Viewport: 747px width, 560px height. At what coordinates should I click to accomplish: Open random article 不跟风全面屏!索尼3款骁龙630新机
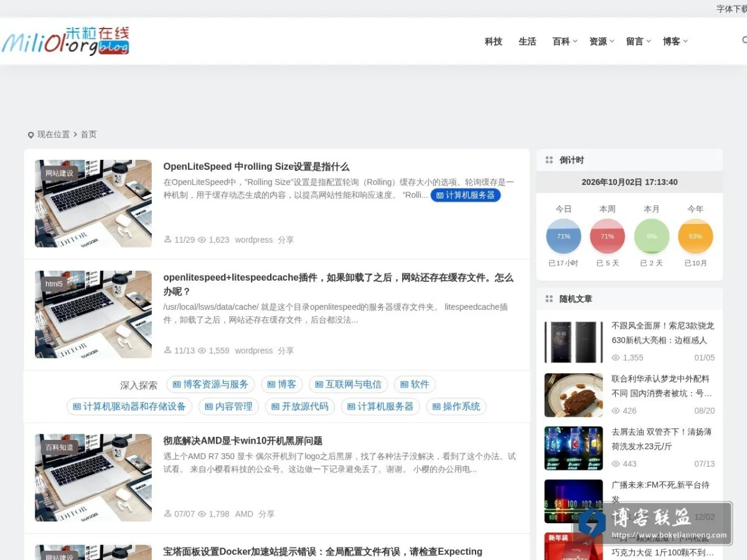663,333
